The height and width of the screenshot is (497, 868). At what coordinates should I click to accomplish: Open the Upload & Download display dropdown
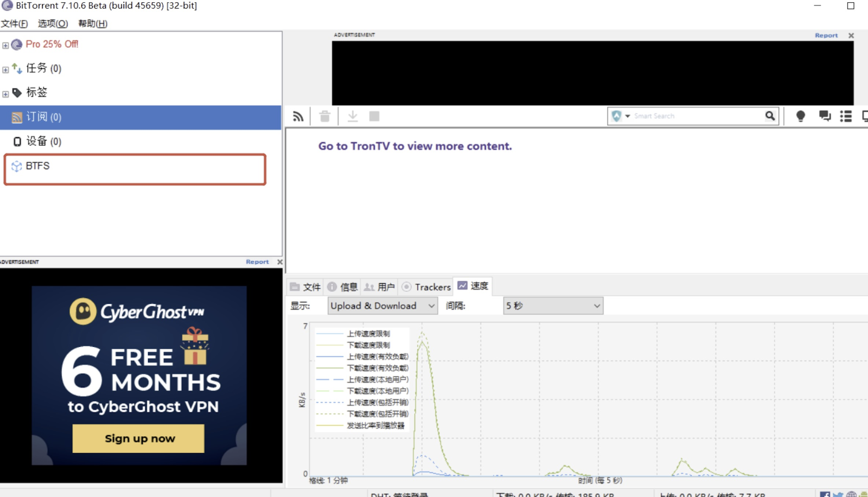(x=382, y=306)
